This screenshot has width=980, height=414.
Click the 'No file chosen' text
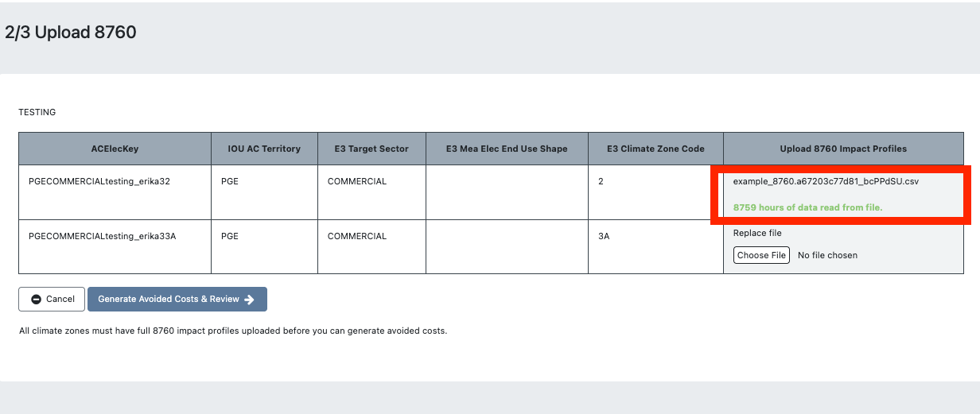827,255
